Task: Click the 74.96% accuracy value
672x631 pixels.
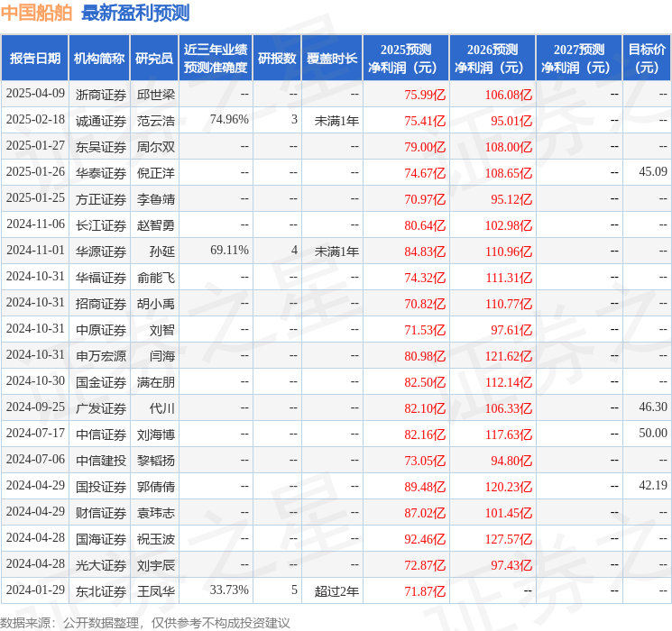Action: pos(229,120)
